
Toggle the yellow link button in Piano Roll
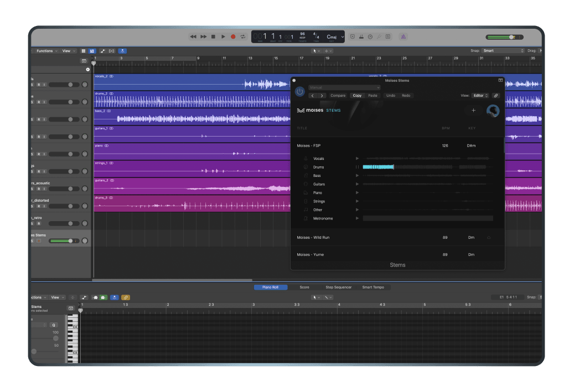pyautogui.click(x=126, y=297)
